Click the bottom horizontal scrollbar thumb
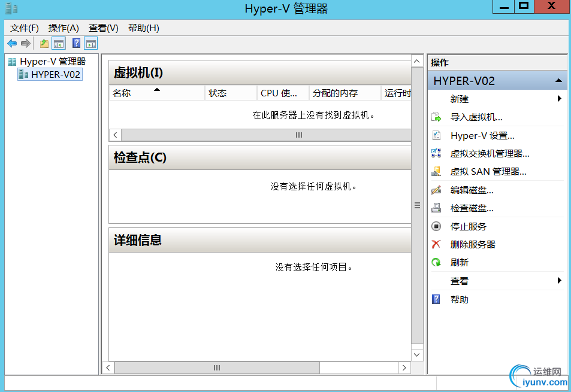The image size is (571, 392). click(x=217, y=367)
